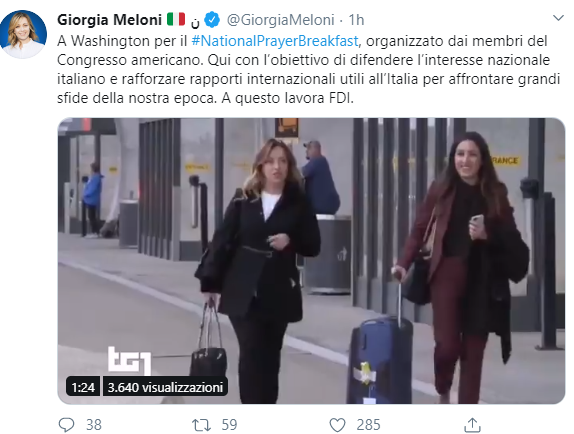This screenshot has width=574, height=434.
Task: Click the 59 retweets count
Action: [230, 425]
